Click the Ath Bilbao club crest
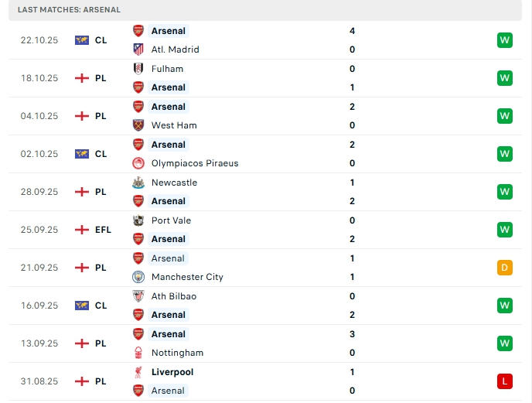Viewport: 532px width, 403px height. pyautogui.click(x=138, y=296)
